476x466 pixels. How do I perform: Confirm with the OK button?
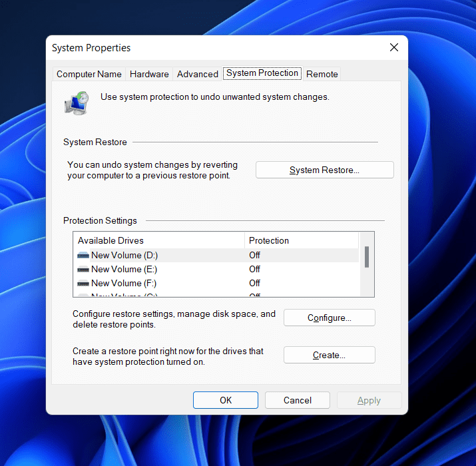tap(226, 400)
